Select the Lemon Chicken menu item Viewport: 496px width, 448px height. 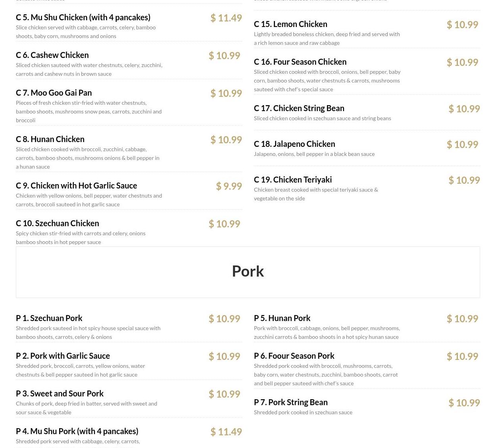[x=290, y=24]
